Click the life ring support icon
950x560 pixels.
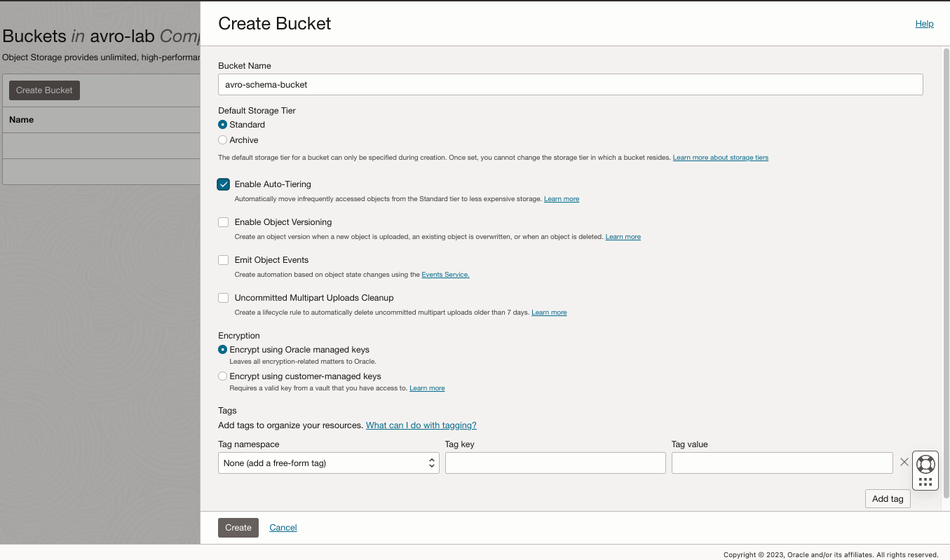tap(925, 464)
